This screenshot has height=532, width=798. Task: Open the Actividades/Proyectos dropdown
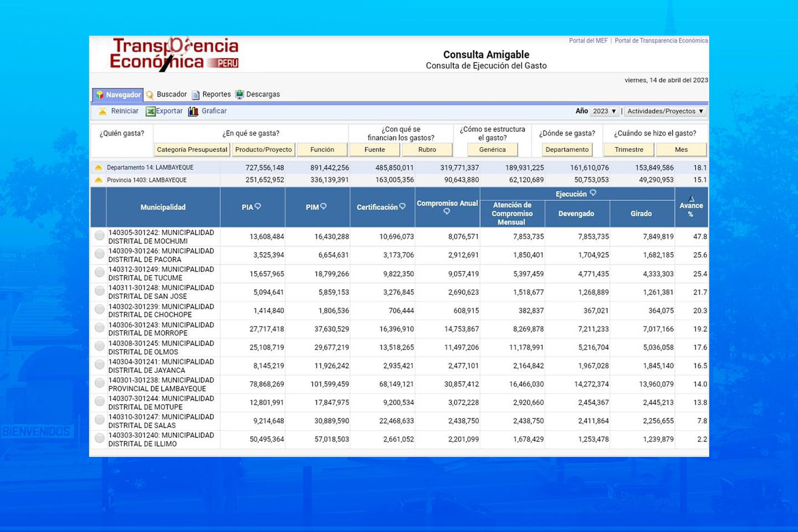pyautogui.click(x=665, y=111)
